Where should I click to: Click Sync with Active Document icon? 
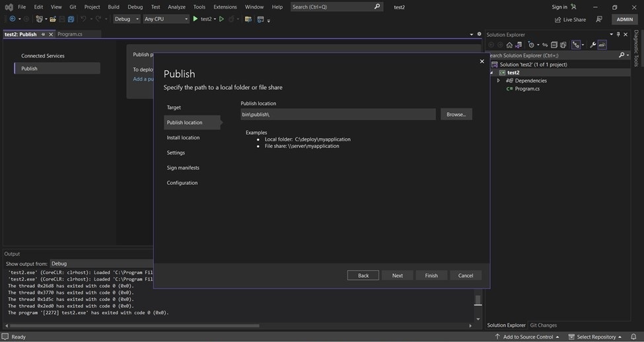click(x=545, y=45)
